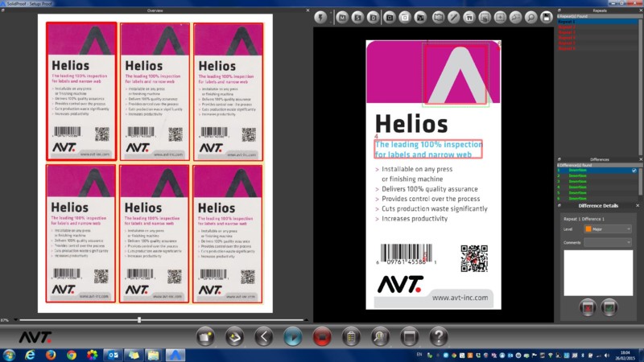Select bottom-left Helios label in overview
Screen dimensions: 644x362
pos(80,233)
